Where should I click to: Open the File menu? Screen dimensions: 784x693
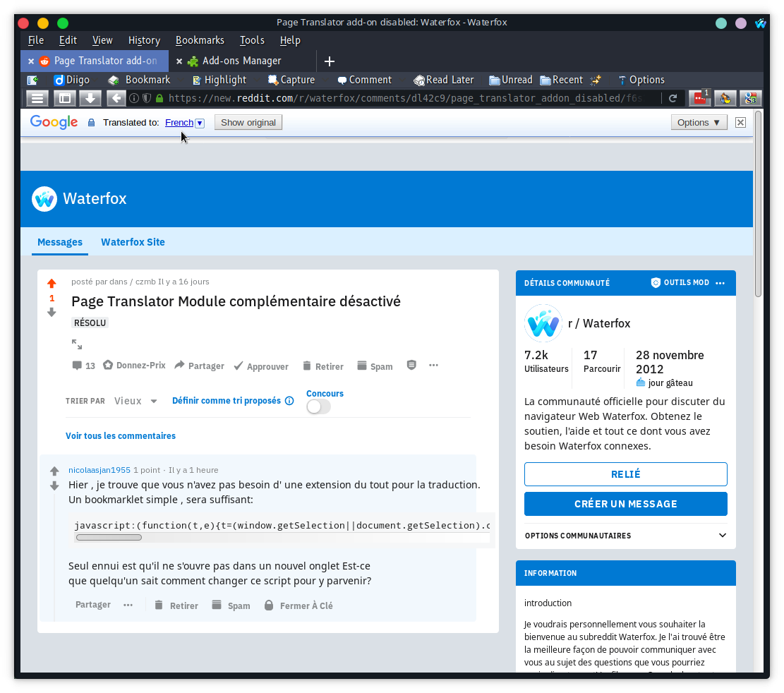tap(35, 40)
